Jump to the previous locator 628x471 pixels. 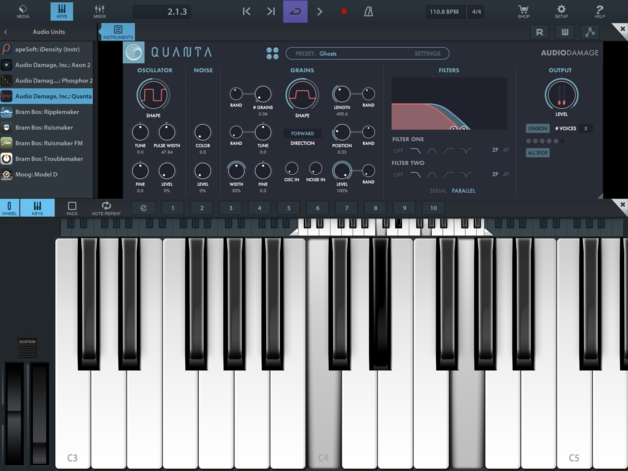pyautogui.click(x=246, y=11)
